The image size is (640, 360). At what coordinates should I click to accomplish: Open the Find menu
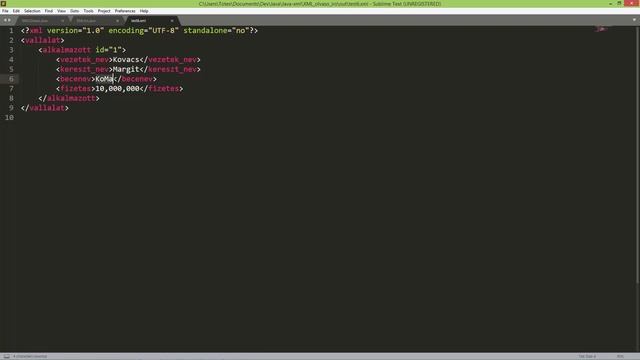coord(49,11)
